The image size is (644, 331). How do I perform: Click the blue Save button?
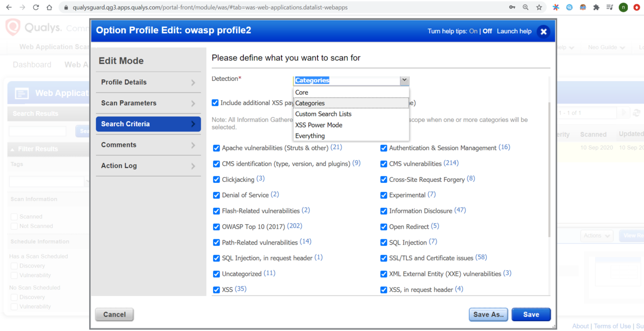tap(531, 315)
